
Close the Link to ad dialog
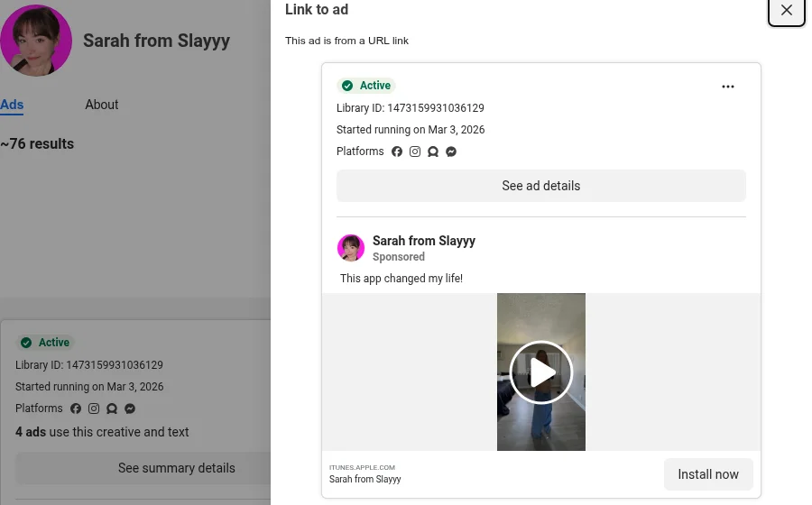(786, 10)
